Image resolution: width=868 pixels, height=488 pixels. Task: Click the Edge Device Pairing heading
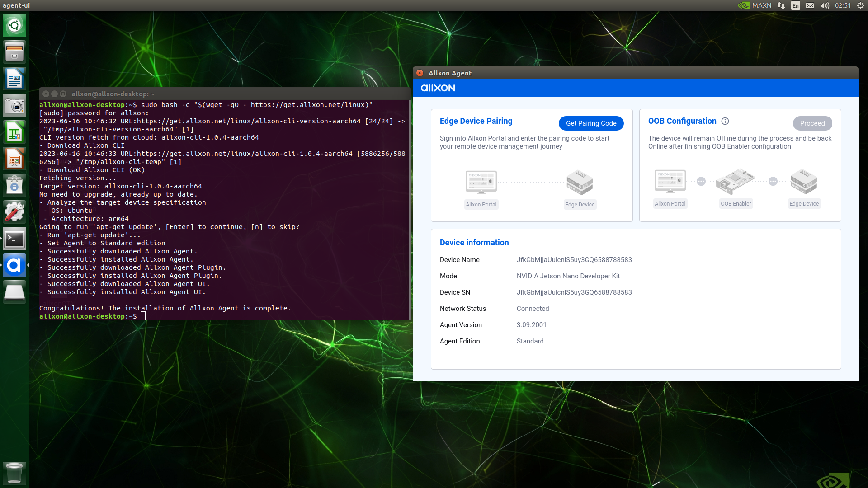coord(476,121)
